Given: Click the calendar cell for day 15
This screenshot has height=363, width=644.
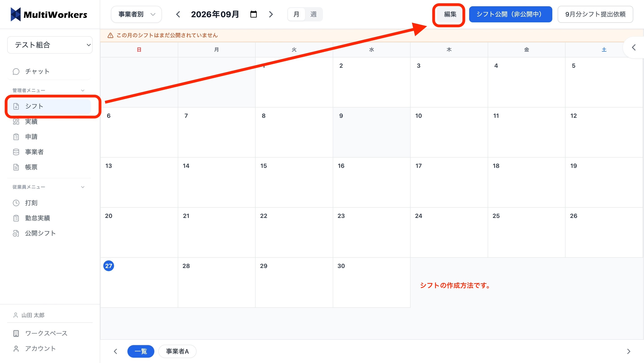Looking at the screenshot, I should pos(294,182).
